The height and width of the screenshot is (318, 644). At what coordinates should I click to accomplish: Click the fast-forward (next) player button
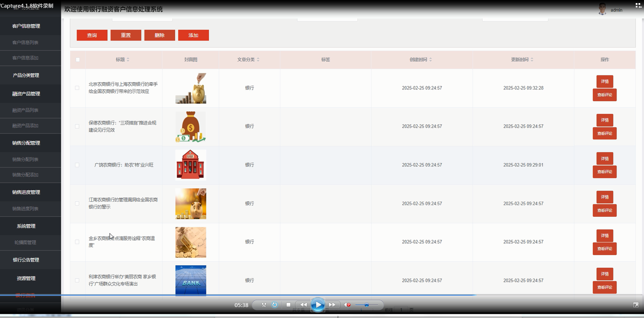[332, 305]
